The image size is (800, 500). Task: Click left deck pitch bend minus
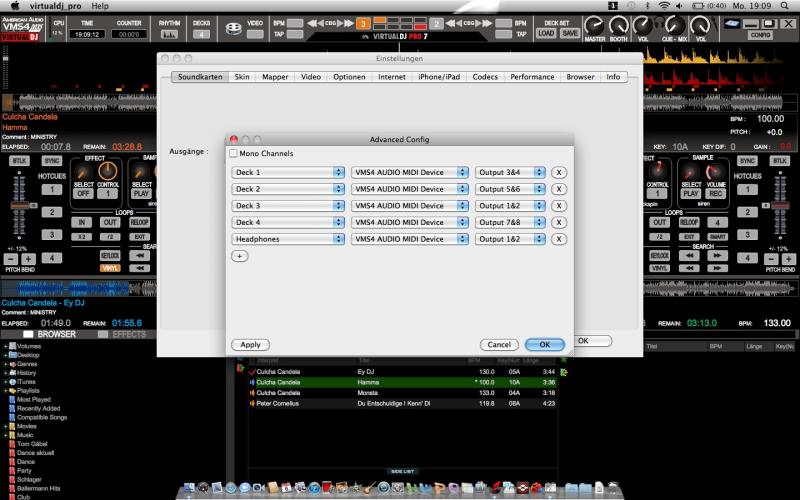(11, 258)
